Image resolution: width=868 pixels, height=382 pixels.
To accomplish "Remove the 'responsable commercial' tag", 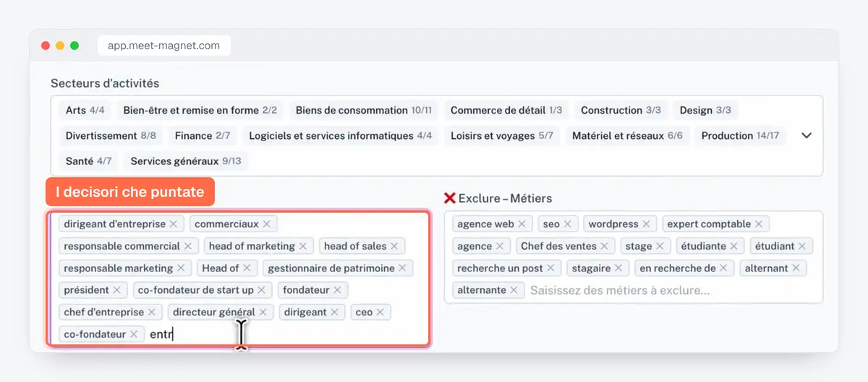I will [x=188, y=246].
